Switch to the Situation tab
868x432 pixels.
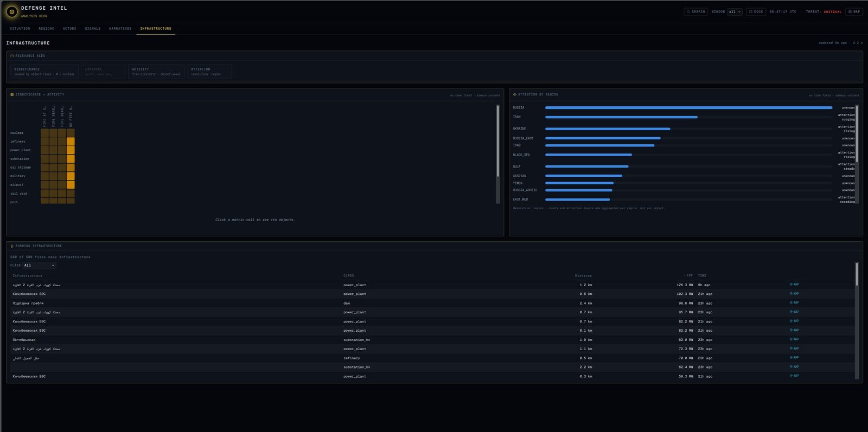point(20,29)
